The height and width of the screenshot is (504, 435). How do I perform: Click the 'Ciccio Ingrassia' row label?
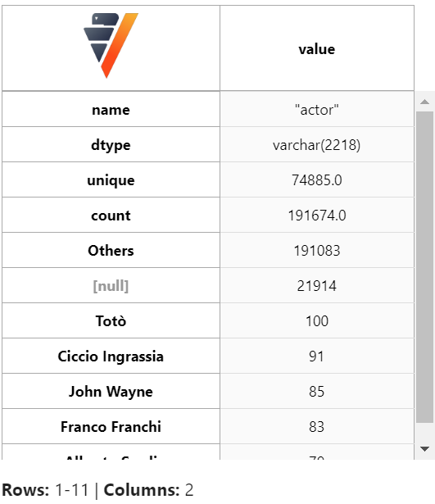click(x=111, y=356)
